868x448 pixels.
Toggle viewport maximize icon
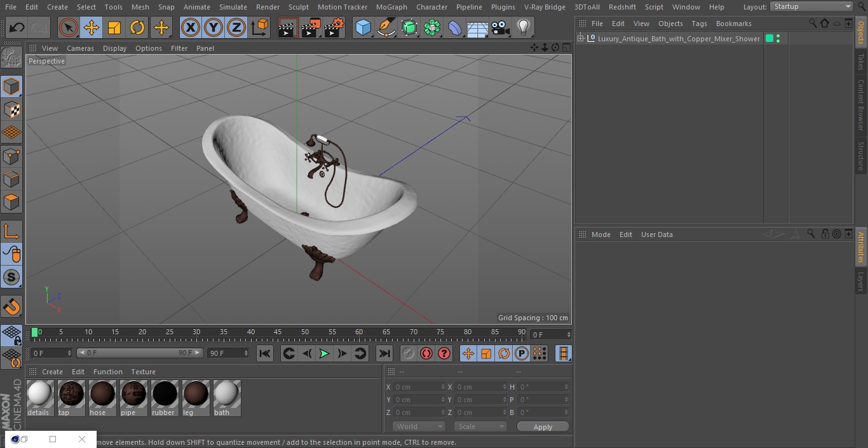[566, 48]
